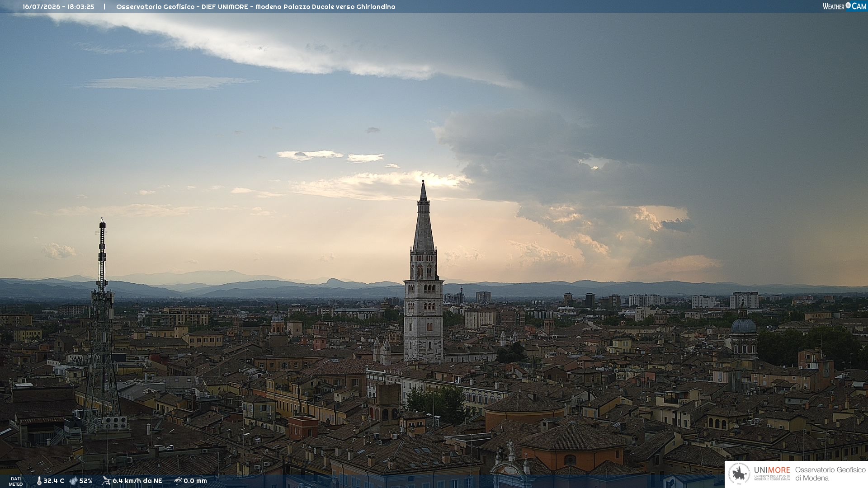Click the humidity water drops icon
The width and height of the screenshot is (868, 488).
pos(73,481)
